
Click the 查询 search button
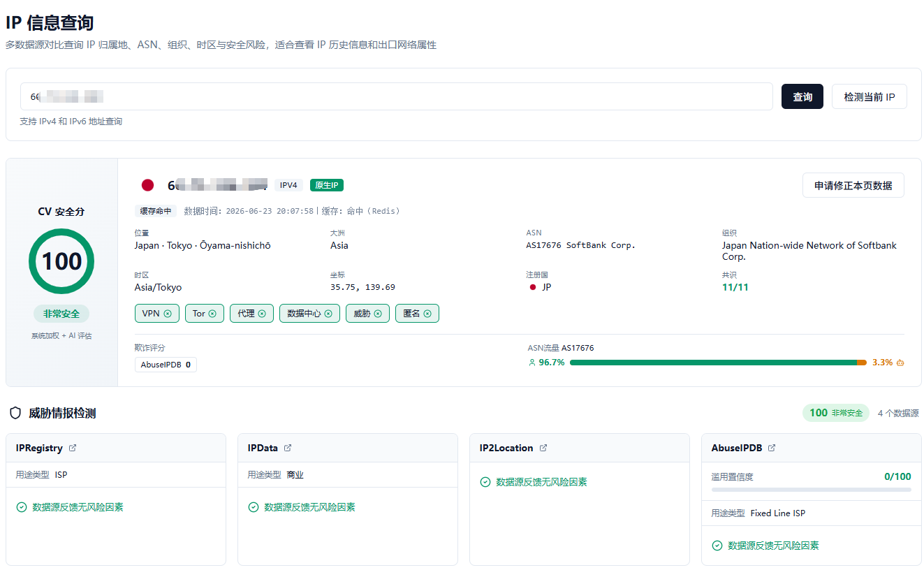tap(802, 96)
